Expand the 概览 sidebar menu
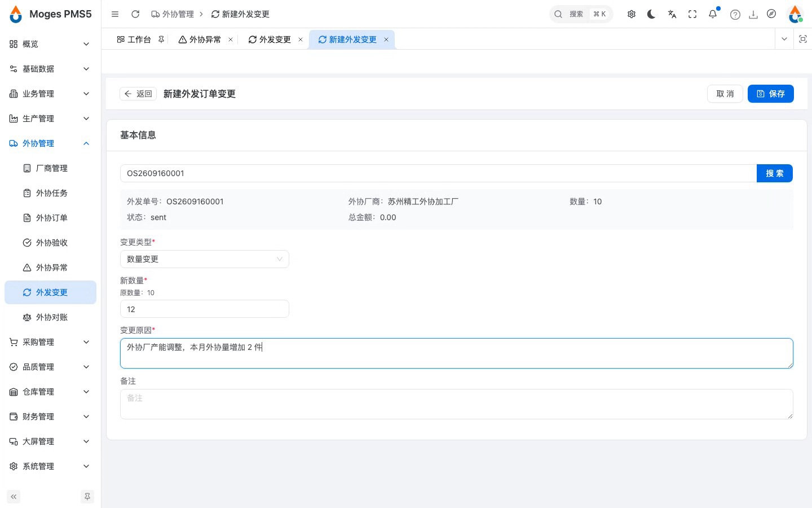The image size is (812, 508). point(50,44)
